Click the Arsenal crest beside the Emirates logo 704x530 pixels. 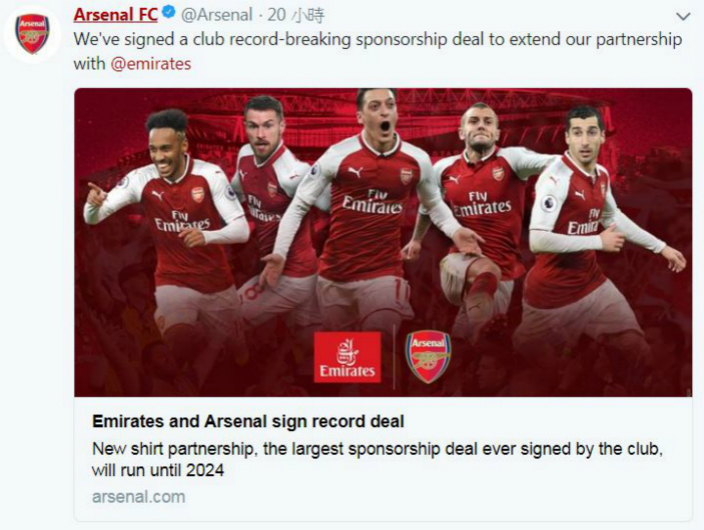coord(428,357)
